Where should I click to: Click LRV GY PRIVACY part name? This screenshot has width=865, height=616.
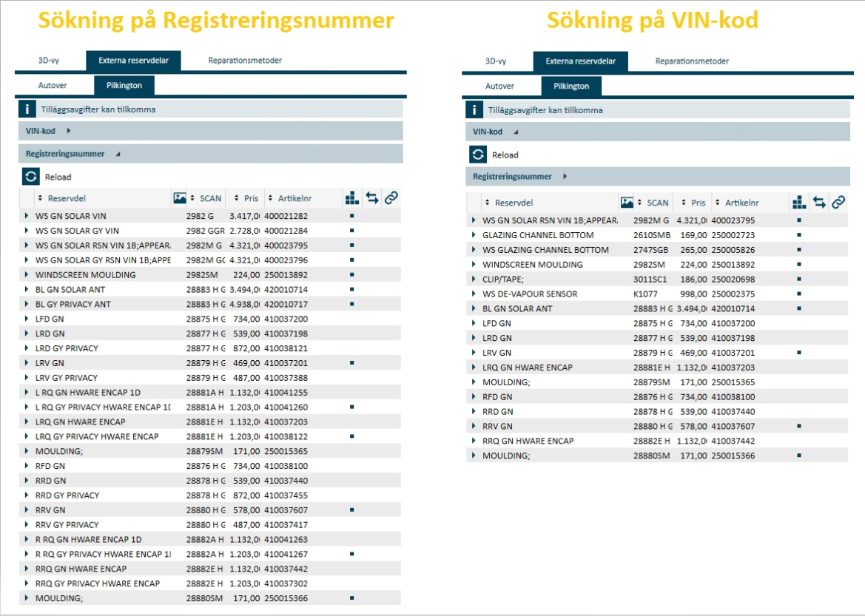tap(66, 378)
